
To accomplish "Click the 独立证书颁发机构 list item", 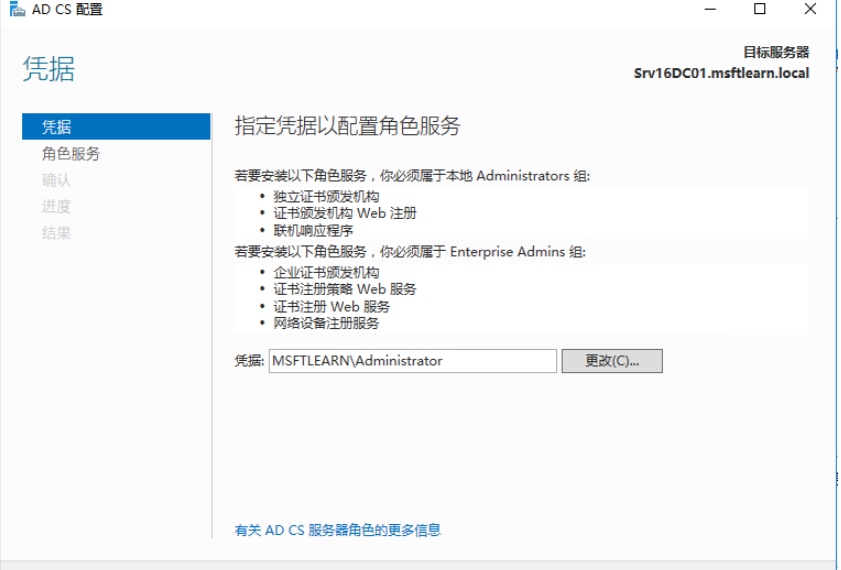I will 326,196.
